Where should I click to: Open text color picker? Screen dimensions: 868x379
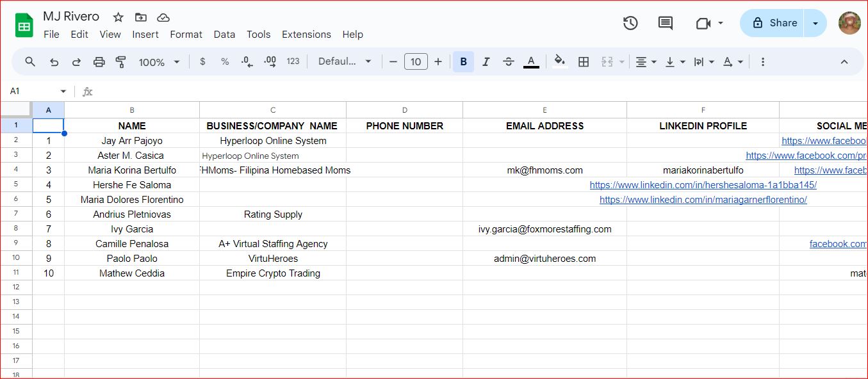531,61
